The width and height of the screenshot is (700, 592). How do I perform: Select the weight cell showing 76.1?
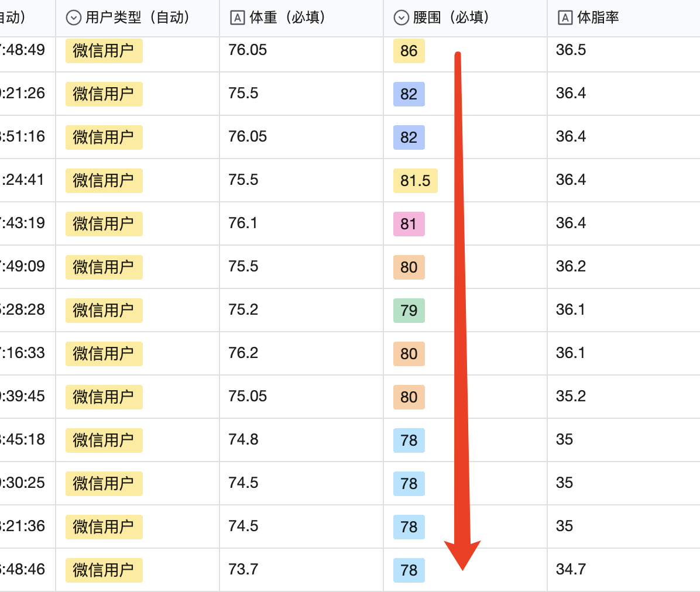(x=243, y=223)
